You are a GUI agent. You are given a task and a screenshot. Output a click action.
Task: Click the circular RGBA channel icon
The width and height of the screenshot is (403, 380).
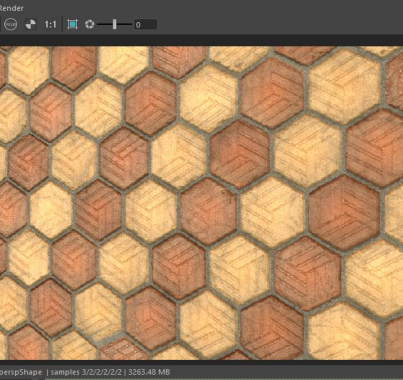point(10,24)
